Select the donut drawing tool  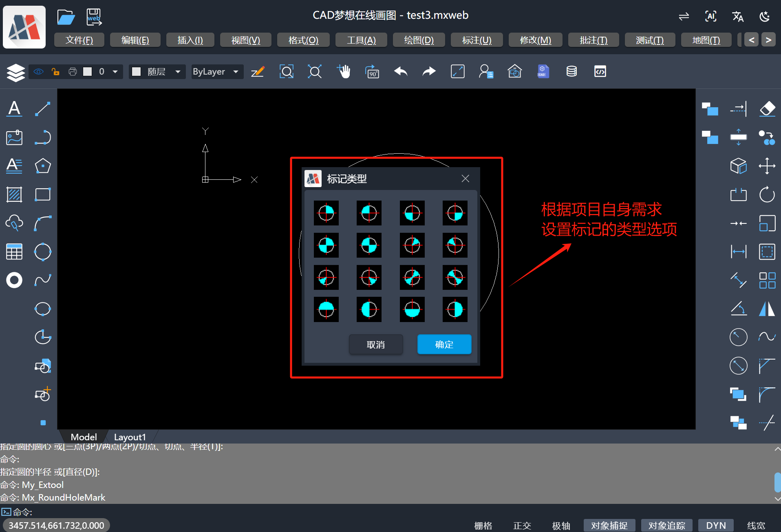click(14, 280)
